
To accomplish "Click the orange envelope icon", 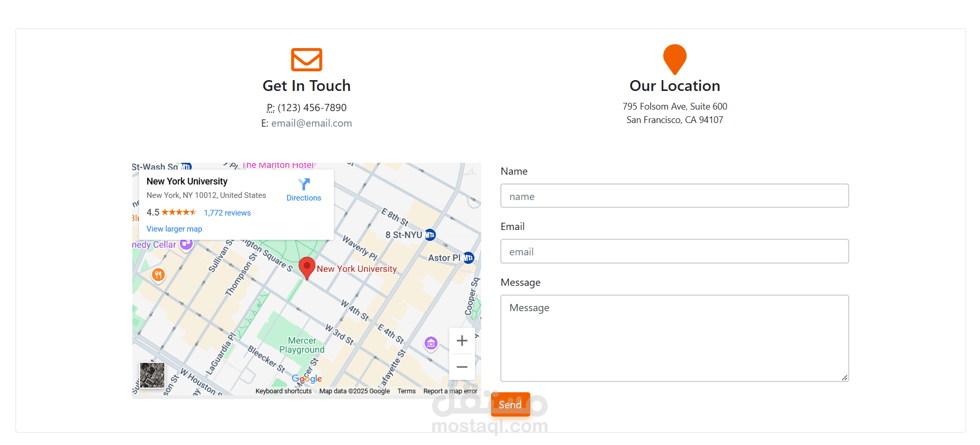I will point(307,59).
